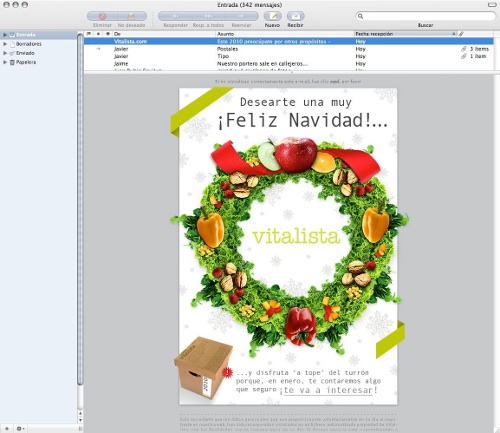Click the sidebar scroll up arrow
The height and width of the screenshot is (433, 500).
(80, 414)
